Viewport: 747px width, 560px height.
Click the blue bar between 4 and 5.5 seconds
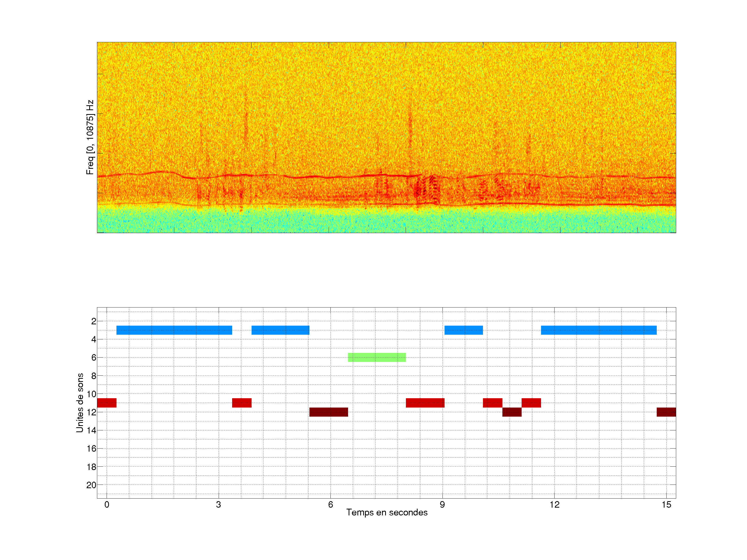tap(280, 330)
